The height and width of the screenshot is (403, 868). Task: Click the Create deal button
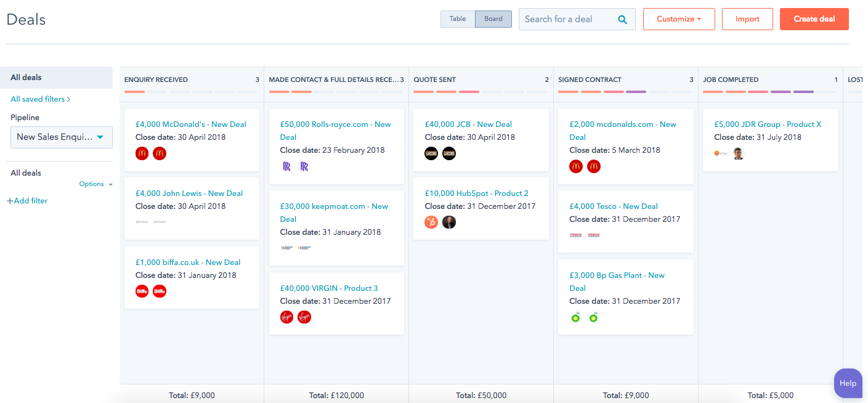coord(814,19)
